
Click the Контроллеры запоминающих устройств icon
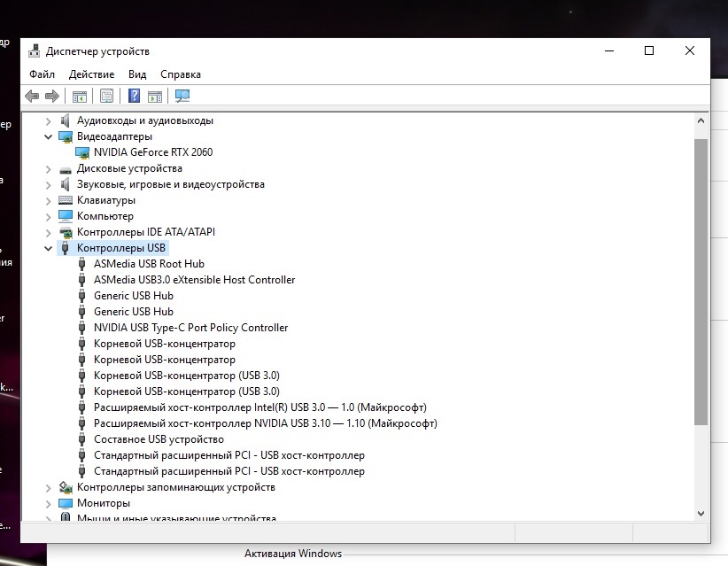coord(66,487)
